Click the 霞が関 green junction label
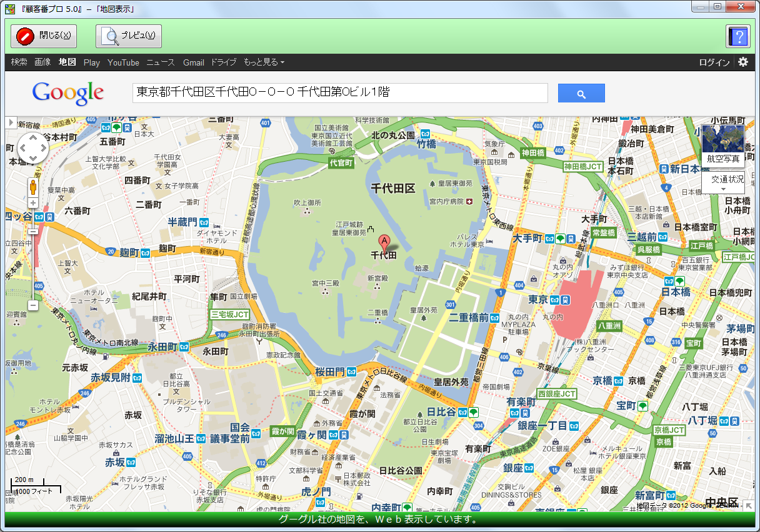Screen dimensions: 760x532 tap(283, 431)
